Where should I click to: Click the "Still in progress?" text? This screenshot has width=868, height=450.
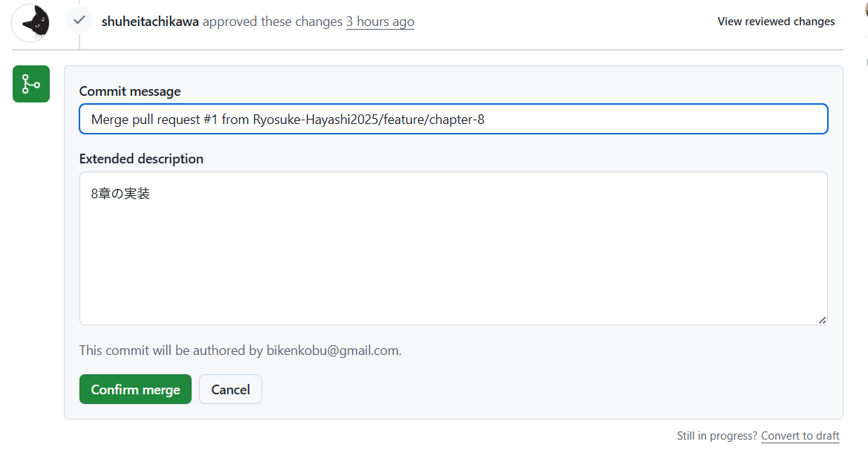click(x=717, y=436)
